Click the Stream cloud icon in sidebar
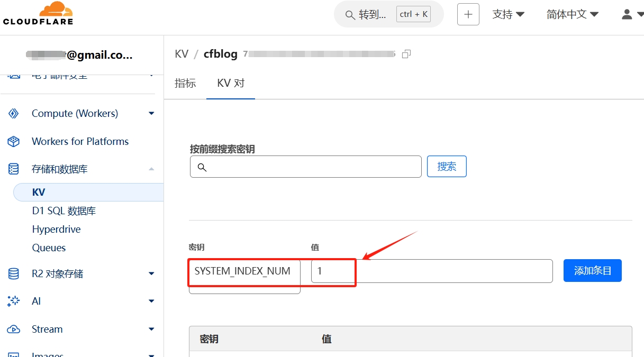Viewport: 644px width, 357px height. coord(14,329)
